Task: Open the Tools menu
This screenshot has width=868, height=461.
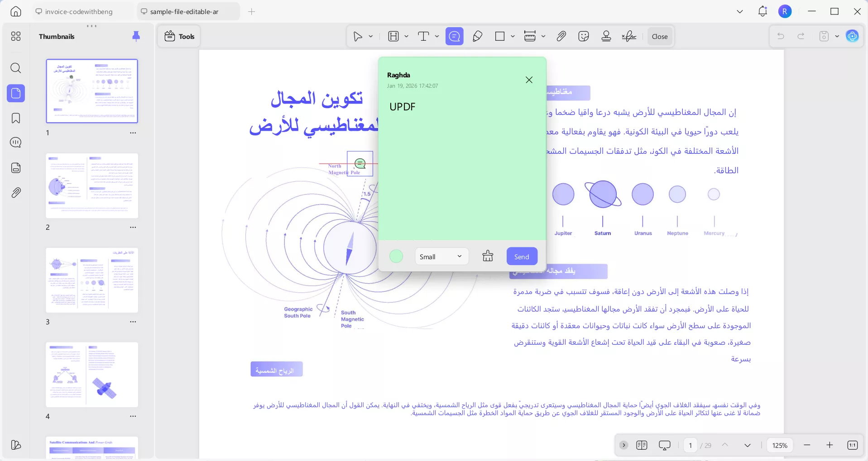Action: (179, 37)
